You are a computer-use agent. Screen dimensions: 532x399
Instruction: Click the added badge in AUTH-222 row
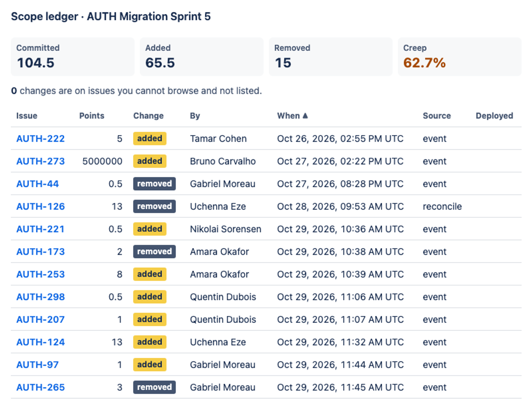pos(150,138)
